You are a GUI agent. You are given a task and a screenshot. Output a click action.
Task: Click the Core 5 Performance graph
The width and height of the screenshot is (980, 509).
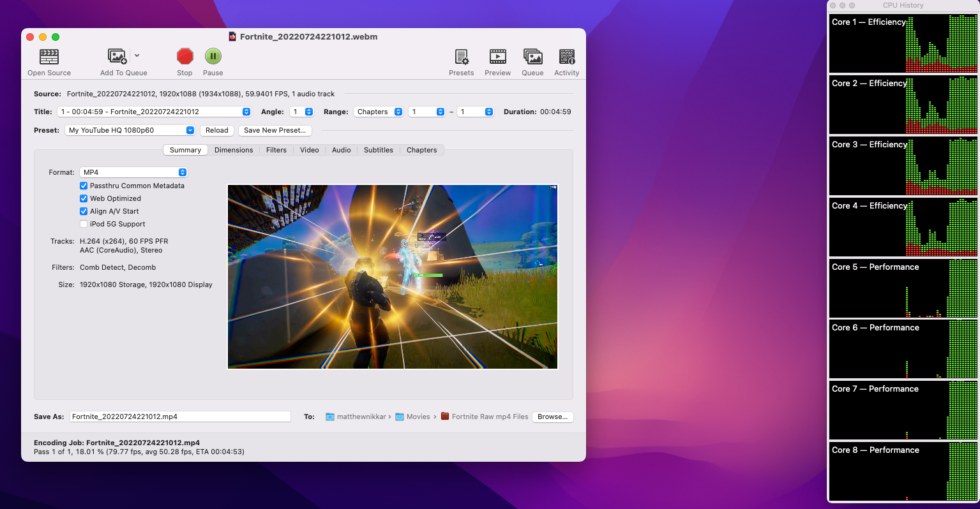[903, 288]
